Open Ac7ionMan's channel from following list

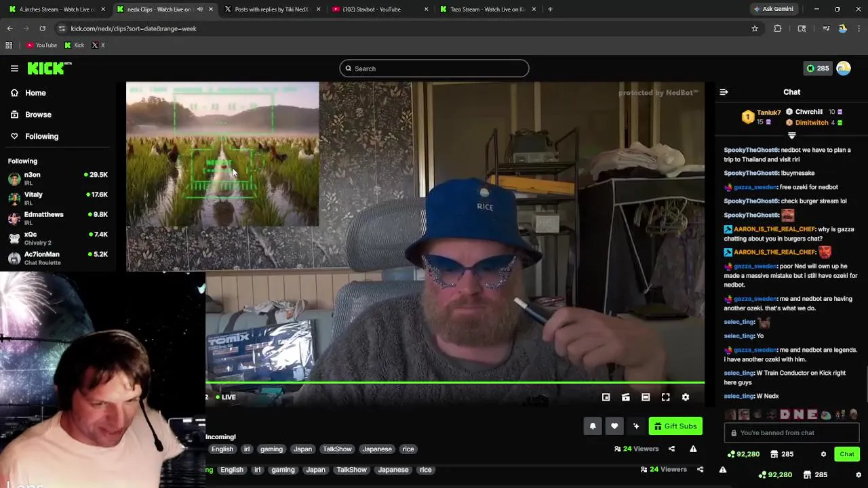pyautogui.click(x=58, y=258)
